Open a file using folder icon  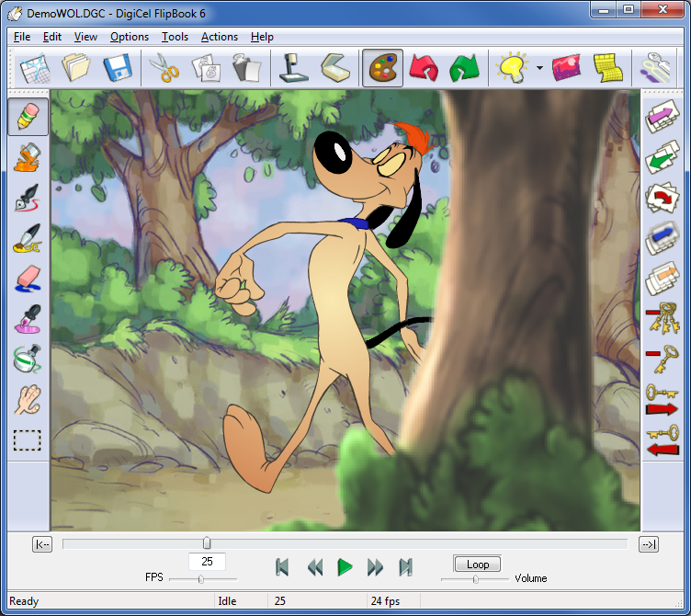coord(75,67)
